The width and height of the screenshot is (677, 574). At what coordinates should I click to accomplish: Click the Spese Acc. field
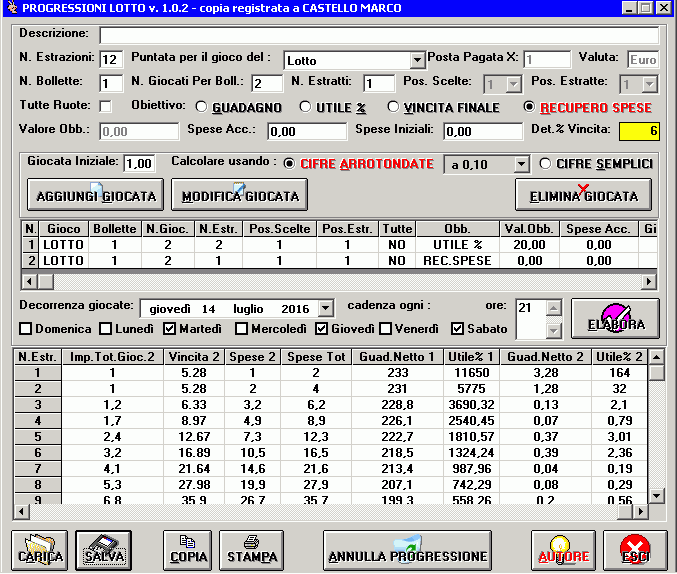pyautogui.click(x=307, y=131)
